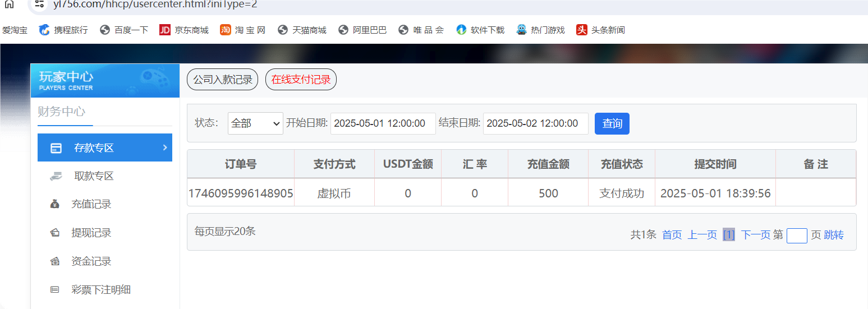Open the 天猫商城 bookmark
The width and height of the screenshot is (868, 309).
(302, 30)
